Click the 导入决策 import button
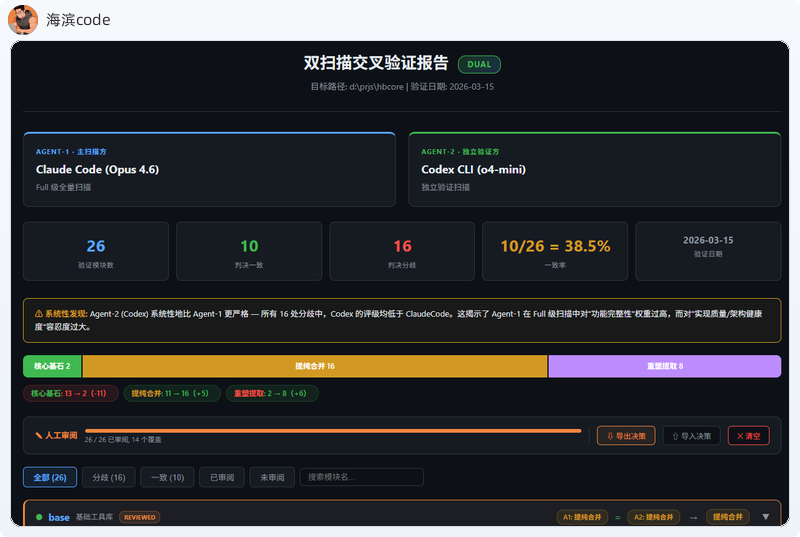 [x=691, y=436]
